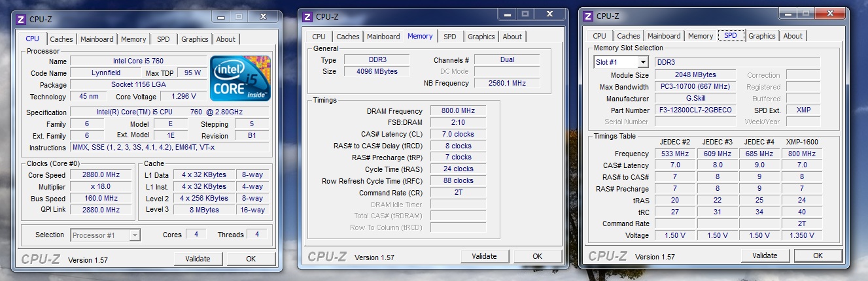Screen dimensions: 868x281
Task: Click the Instructions field listing MMX, SSE
Action: (169, 148)
